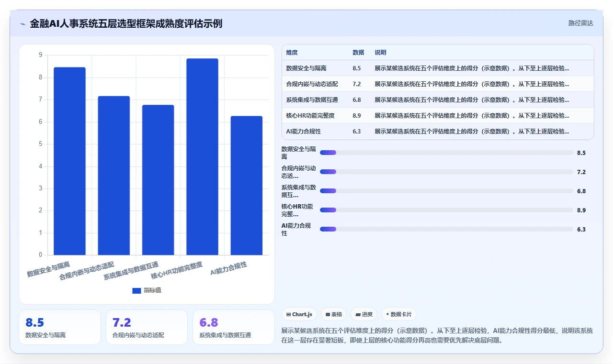613x364 pixels.
Task: Click progress value 8.9 at row end
Action: click(581, 210)
